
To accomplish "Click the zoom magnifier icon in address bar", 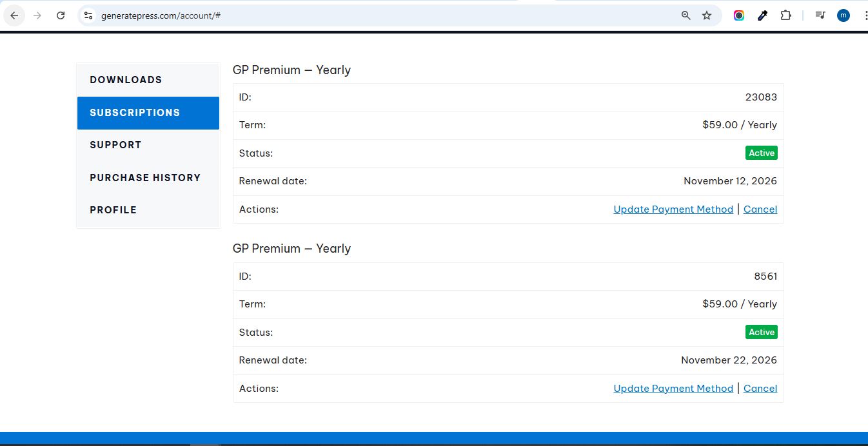I will click(x=686, y=15).
